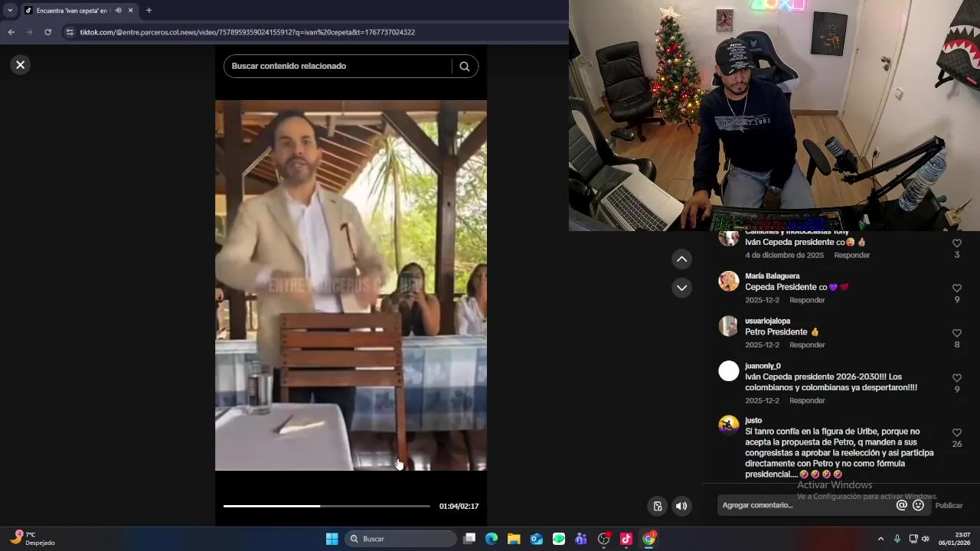Screen dimensions: 980x551
Task: Open Microsoft Edge from taskbar
Action: pos(492,539)
